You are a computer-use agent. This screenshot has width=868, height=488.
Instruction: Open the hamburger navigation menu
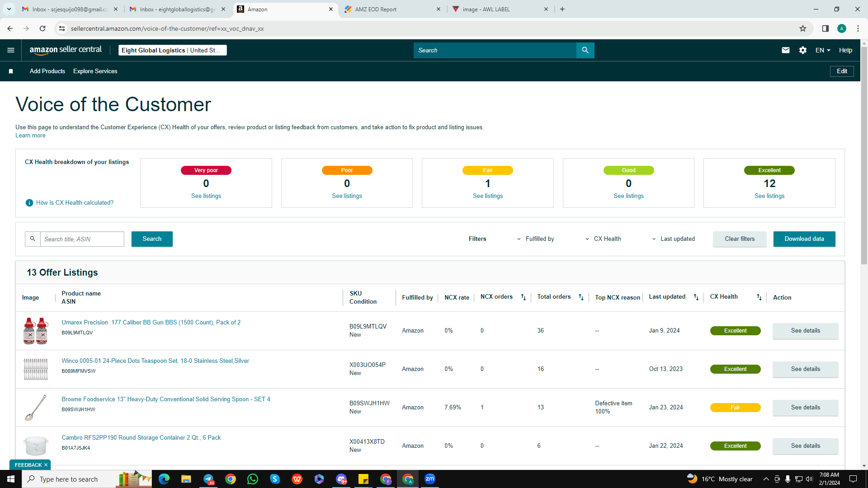11,50
